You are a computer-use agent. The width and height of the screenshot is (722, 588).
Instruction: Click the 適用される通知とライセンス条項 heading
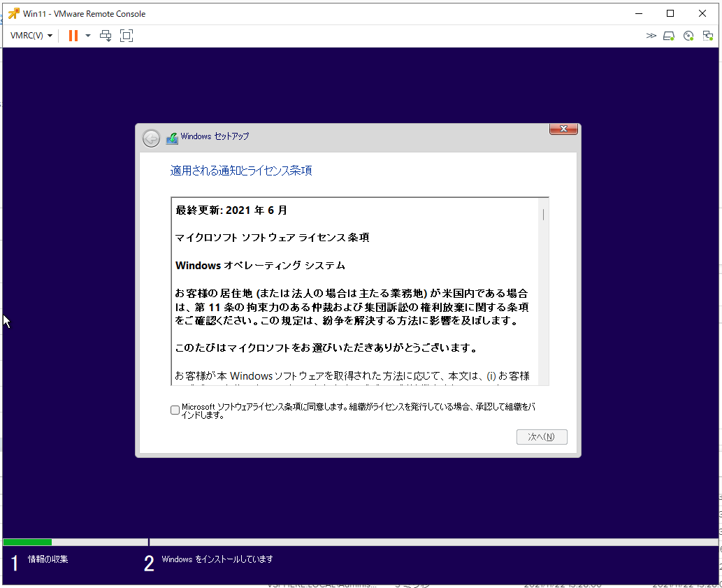coord(241,171)
